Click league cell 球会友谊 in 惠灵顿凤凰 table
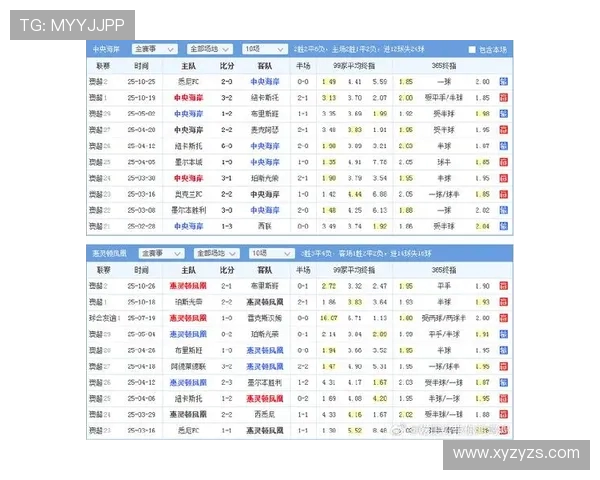Screen dimensions: 600x480 point(104,318)
